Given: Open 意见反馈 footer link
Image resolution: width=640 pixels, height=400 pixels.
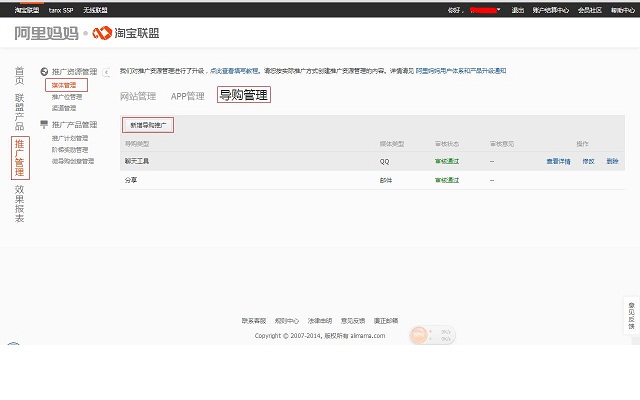Looking at the screenshot, I should tap(353, 321).
